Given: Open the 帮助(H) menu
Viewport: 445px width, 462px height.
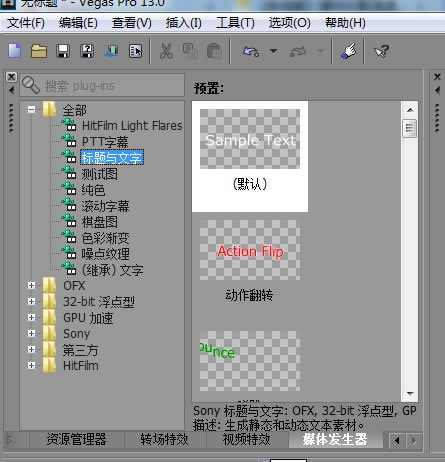Looking at the screenshot, I should point(345,23).
